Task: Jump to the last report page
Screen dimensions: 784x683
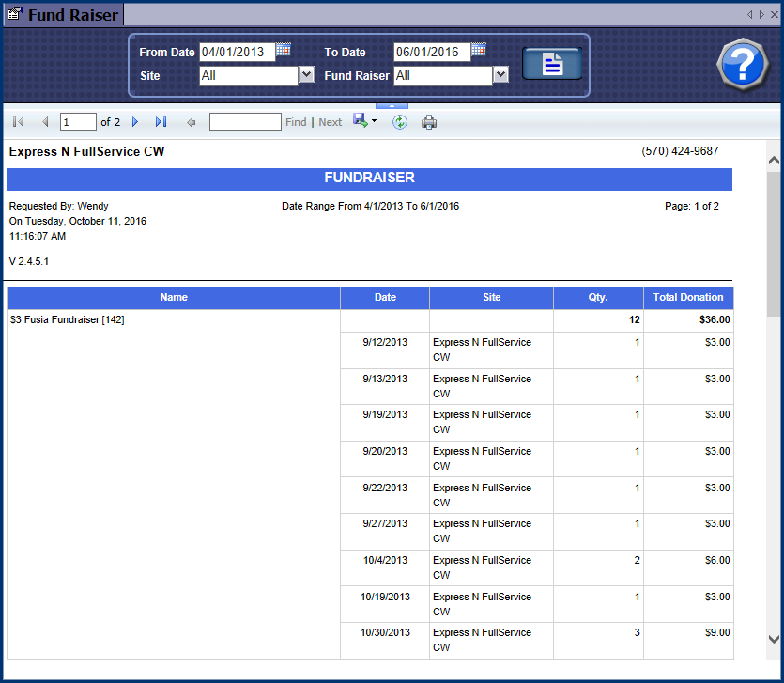Action: click(x=161, y=122)
